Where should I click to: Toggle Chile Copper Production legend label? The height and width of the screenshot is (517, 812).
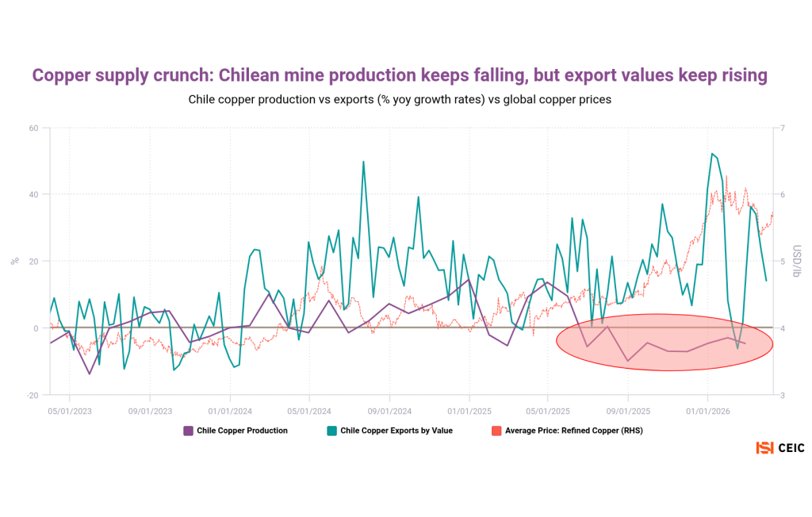coord(242,431)
